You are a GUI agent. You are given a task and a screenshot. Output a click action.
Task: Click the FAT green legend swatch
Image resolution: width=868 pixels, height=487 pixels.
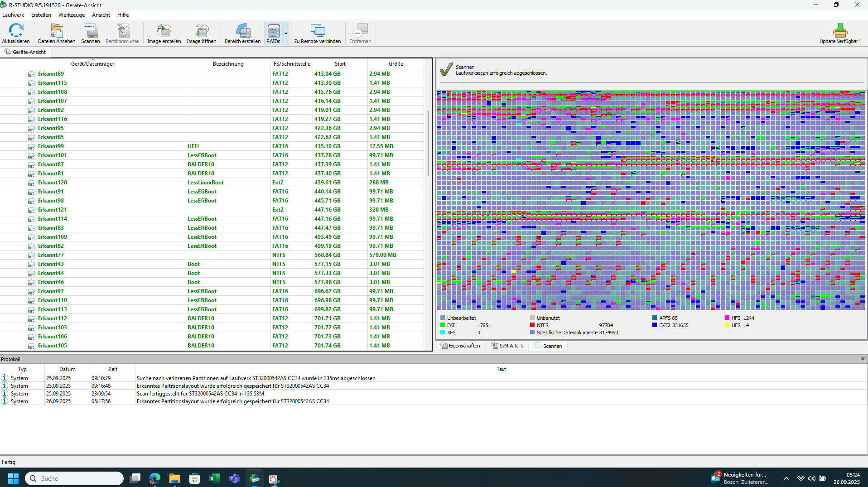(x=443, y=325)
